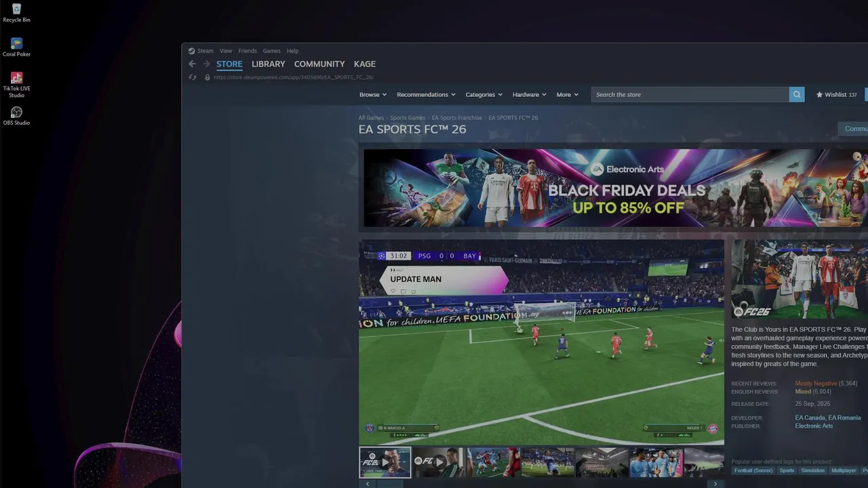Open the Help menu

292,51
